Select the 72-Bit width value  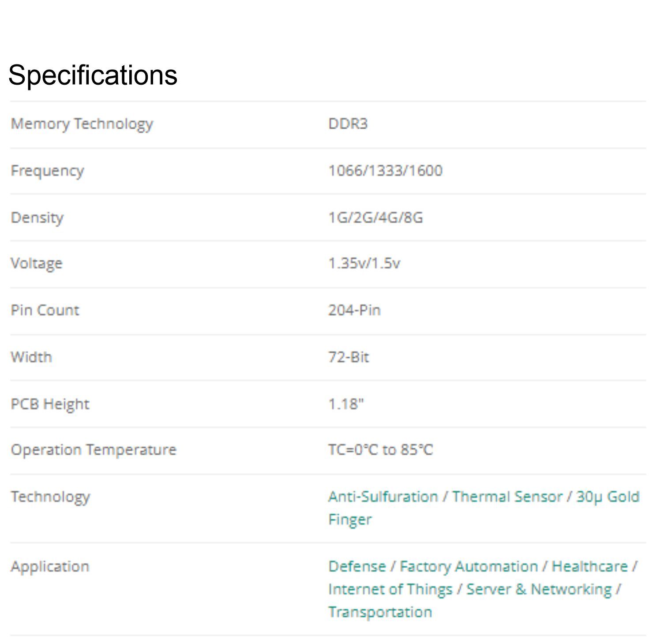pos(349,357)
